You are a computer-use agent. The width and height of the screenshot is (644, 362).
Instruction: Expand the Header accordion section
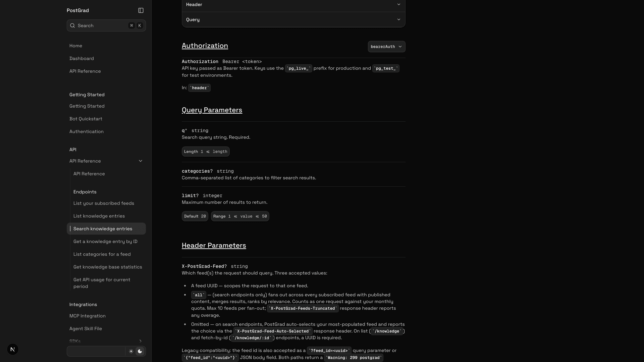[293, 5]
